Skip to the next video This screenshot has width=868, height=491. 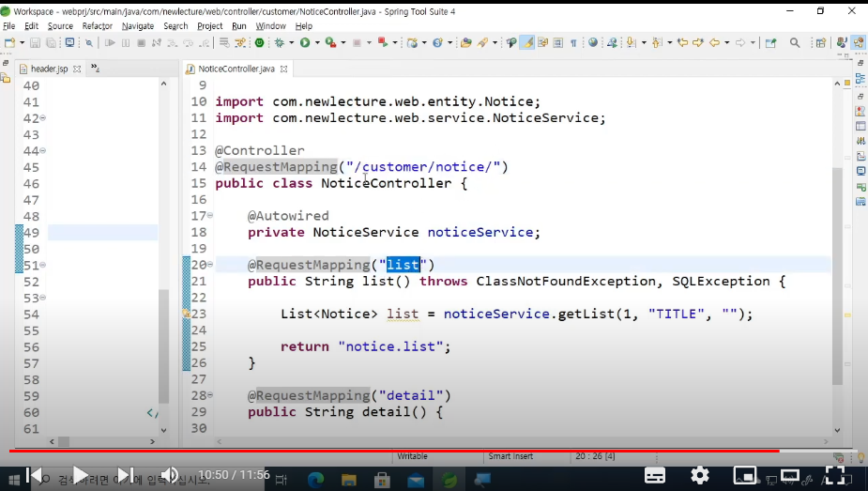[x=125, y=475]
